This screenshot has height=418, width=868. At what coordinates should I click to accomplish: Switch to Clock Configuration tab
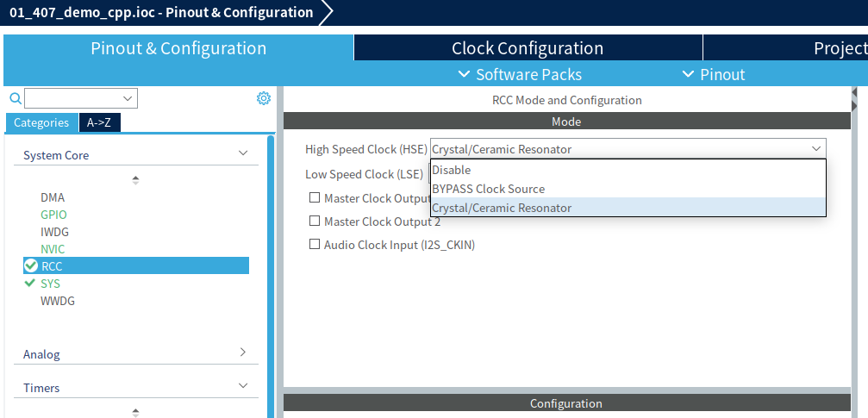click(527, 48)
